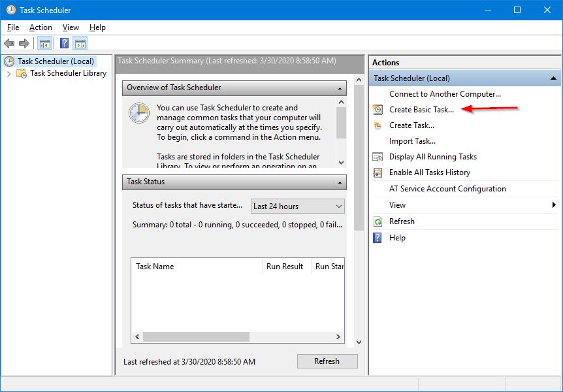This screenshot has width=563, height=392.
Task: Toggle the Show/Hide Action Pane toolbar icon
Action: click(80, 44)
